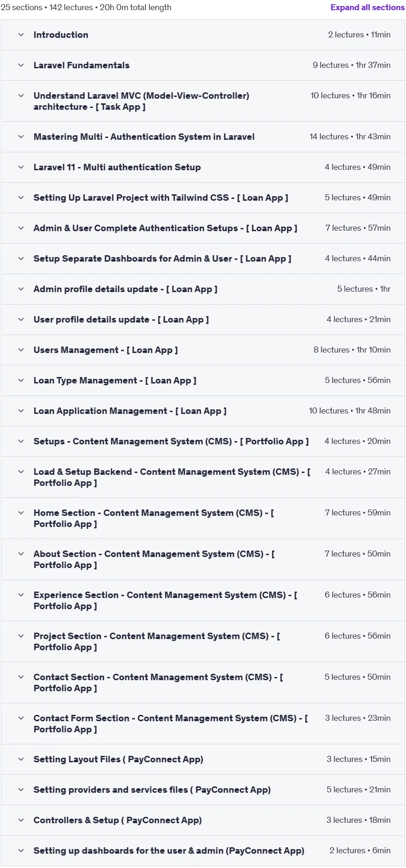Open Setup Separate Dashboards for Admin & User
Image resolution: width=406 pixels, height=868 pixels.
click(x=162, y=258)
